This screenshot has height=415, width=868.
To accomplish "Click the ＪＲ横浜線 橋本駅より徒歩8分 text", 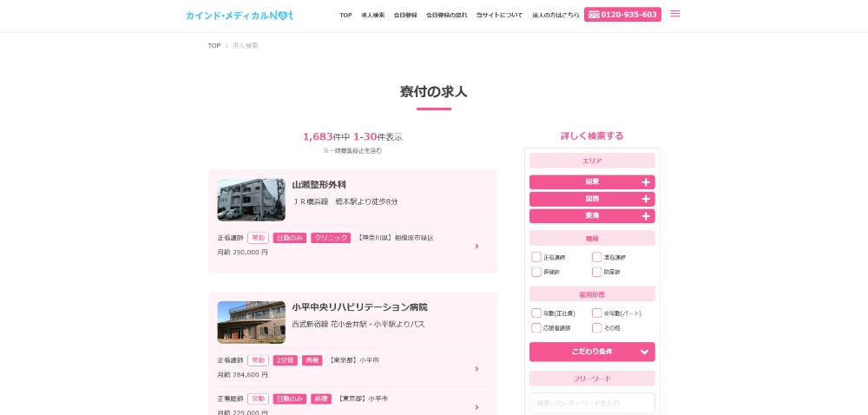I will click(345, 202).
